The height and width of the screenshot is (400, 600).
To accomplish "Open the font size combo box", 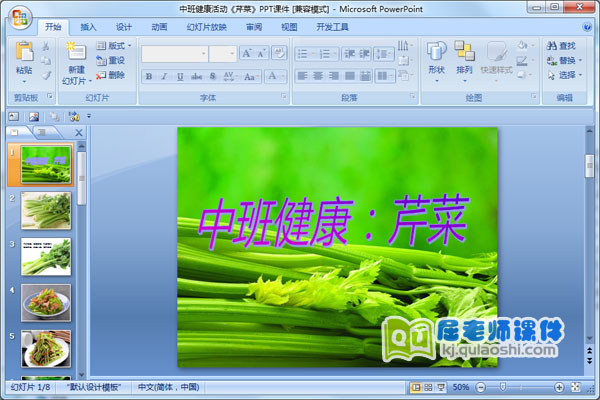I will click(x=223, y=54).
